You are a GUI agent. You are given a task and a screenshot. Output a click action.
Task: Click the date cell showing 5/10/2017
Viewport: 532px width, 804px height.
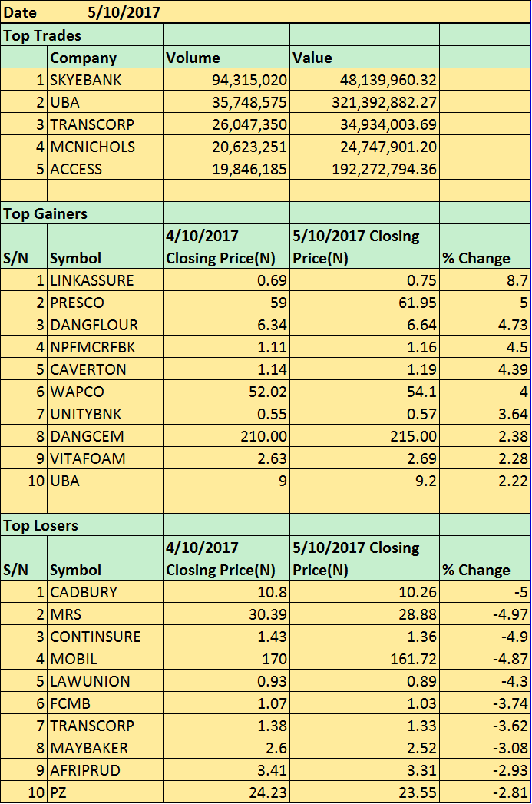click(123, 13)
